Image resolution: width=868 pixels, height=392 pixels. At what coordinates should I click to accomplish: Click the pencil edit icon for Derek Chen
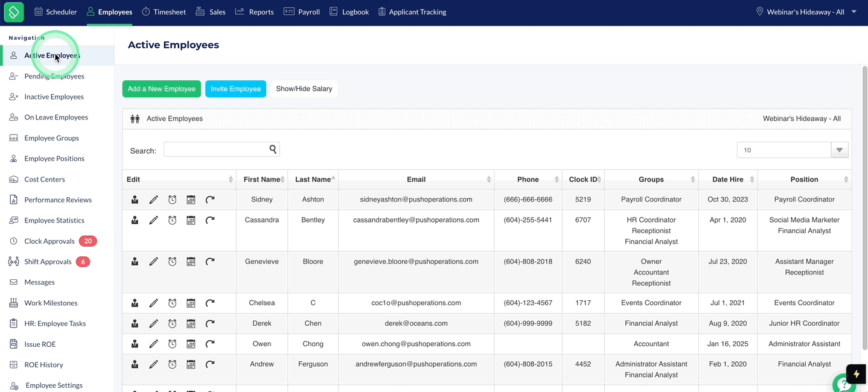(x=153, y=323)
